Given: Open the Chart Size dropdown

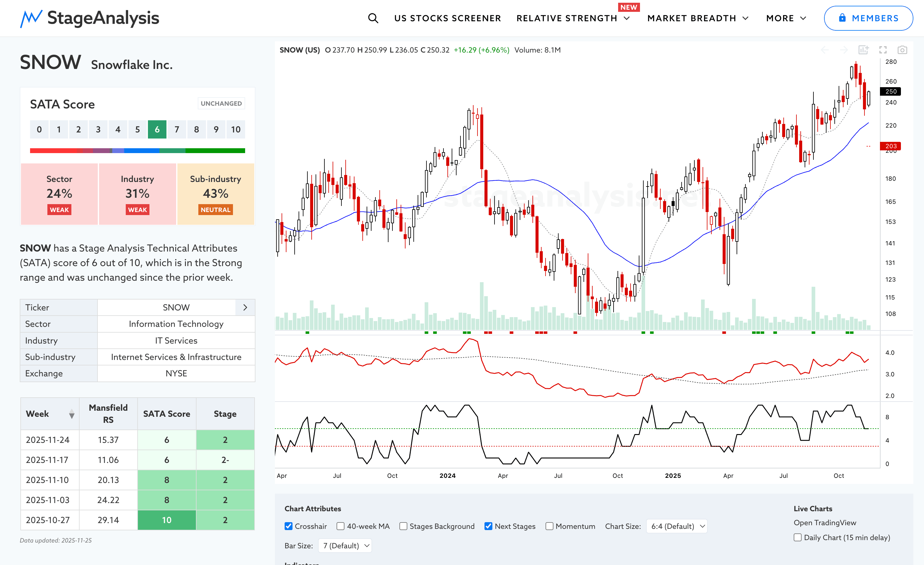Looking at the screenshot, I should (x=676, y=526).
